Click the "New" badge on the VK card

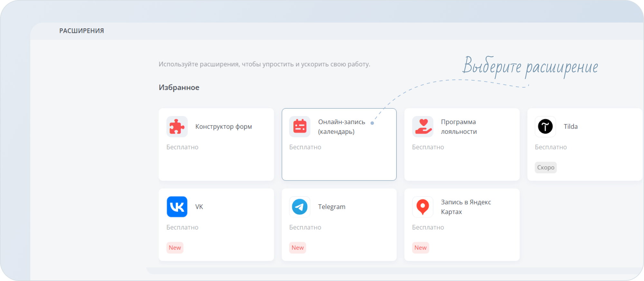point(175,248)
